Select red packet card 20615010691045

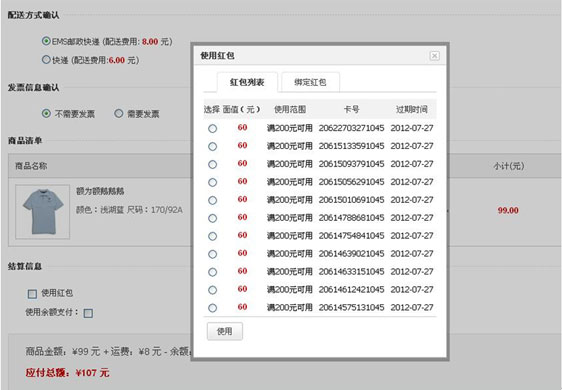(213, 200)
